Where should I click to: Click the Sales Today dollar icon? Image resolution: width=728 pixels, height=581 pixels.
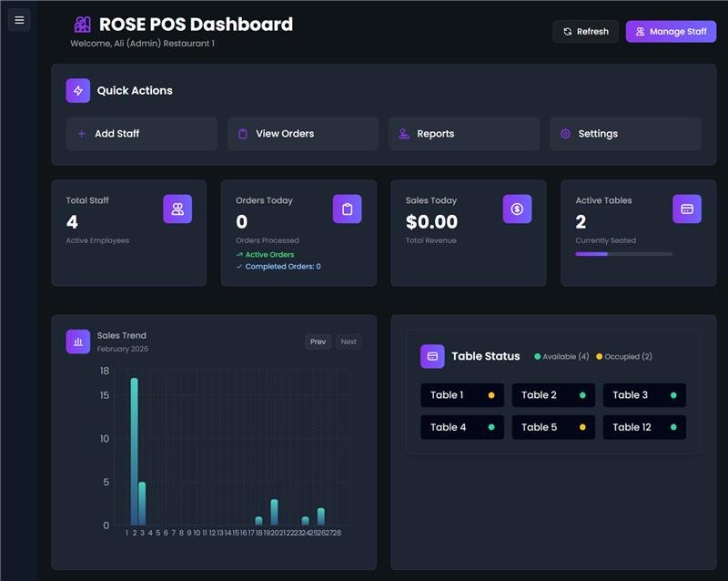click(x=517, y=209)
